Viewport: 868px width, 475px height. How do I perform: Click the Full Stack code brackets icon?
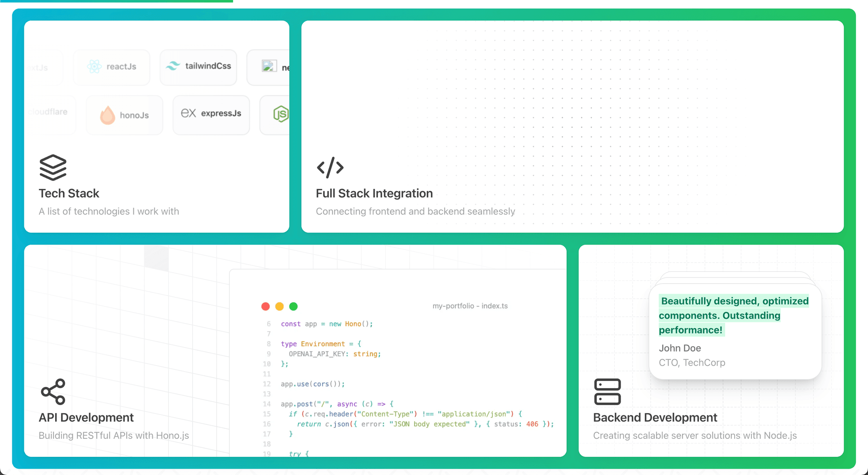click(x=330, y=167)
